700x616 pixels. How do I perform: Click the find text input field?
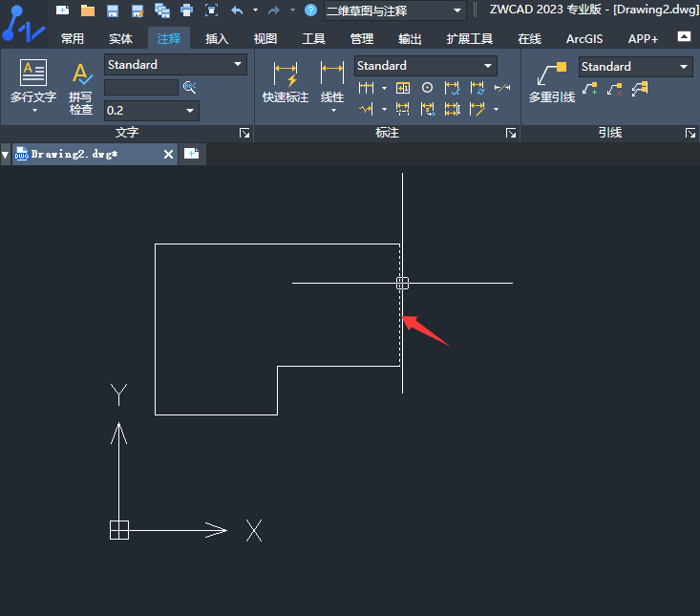141,88
